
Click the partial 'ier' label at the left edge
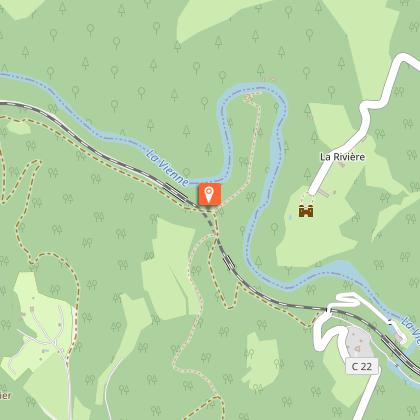[5, 395]
